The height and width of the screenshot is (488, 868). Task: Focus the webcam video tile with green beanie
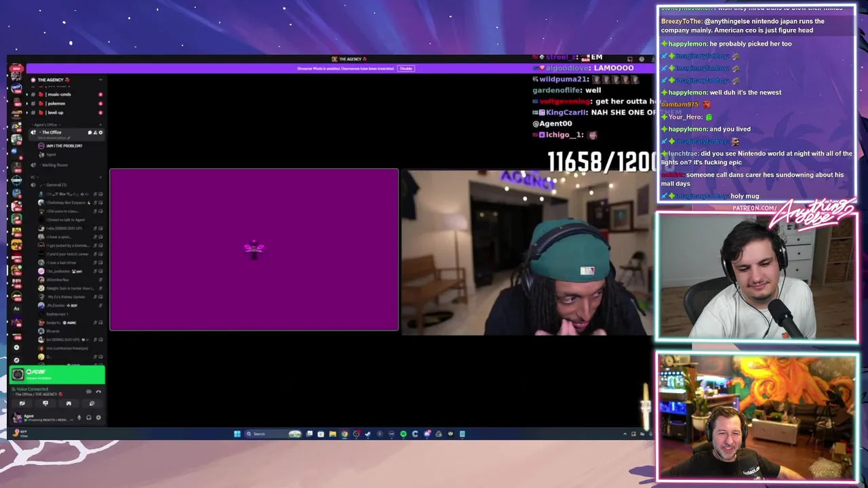pyautogui.click(x=527, y=252)
